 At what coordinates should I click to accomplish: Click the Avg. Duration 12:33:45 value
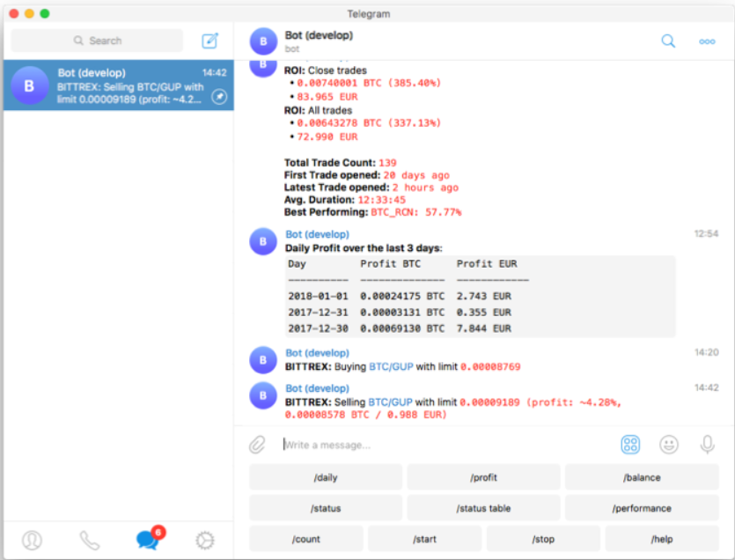pyautogui.click(x=382, y=200)
